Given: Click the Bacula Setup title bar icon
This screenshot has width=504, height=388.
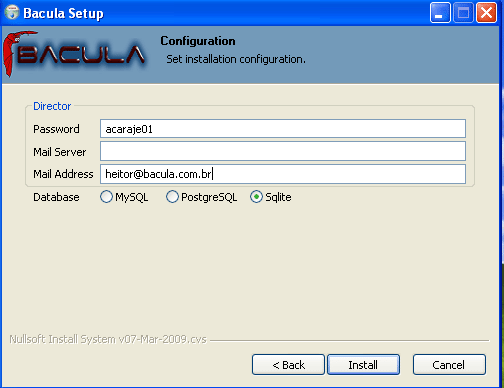Looking at the screenshot, I should [x=12, y=12].
